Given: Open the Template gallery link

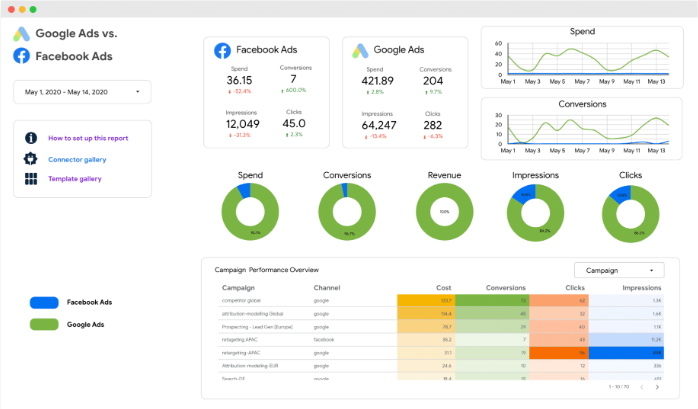Looking at the screenshot, I should point(75,179).
